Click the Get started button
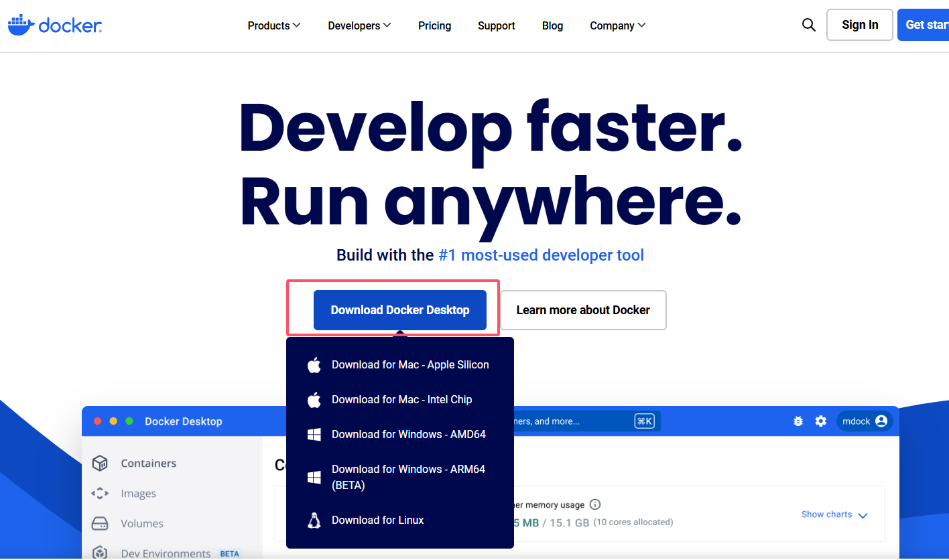 click(x=923, y=25)
